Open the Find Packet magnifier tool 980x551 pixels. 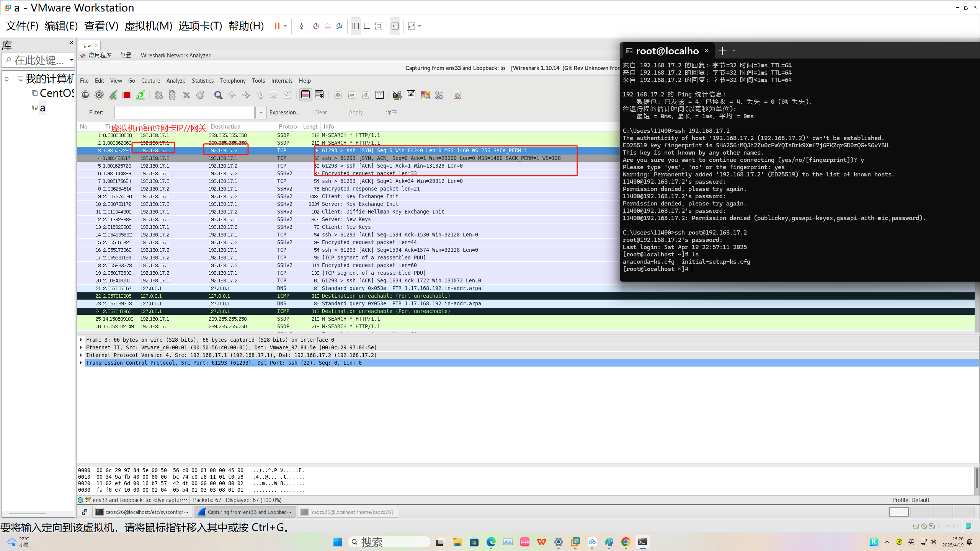(218, 95)
